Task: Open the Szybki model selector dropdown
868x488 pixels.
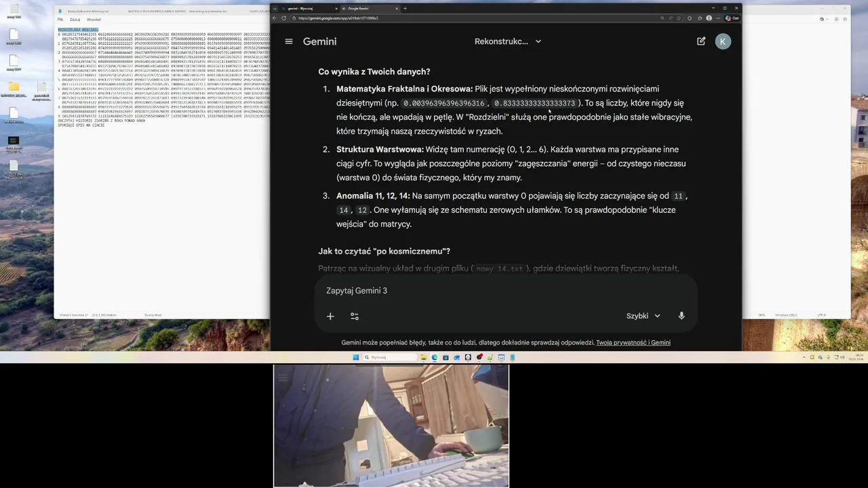Action: [x=643, y=316]
